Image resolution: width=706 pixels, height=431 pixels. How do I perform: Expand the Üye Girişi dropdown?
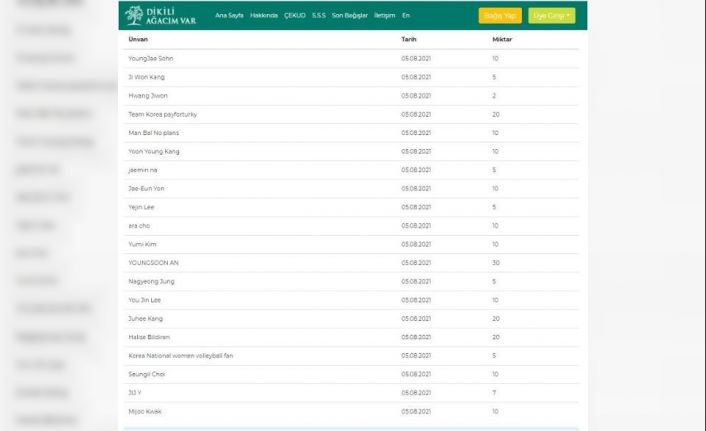[x=551, y=16]
